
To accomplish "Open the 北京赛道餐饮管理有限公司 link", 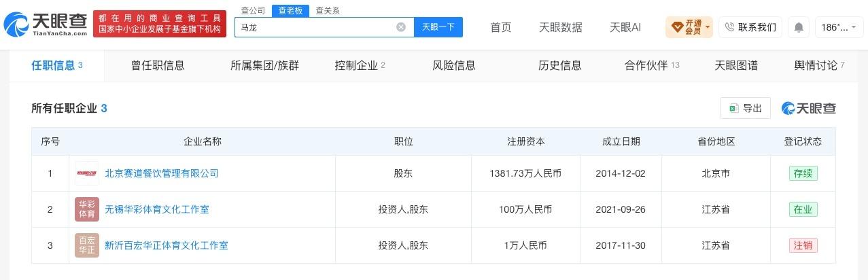I will click(x=162, y=173).
